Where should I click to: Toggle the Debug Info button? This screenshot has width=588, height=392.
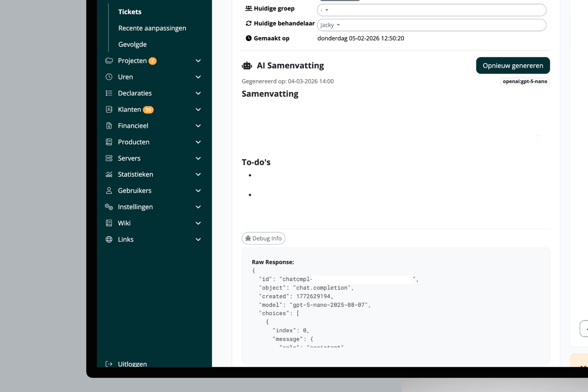click(263, 238)
